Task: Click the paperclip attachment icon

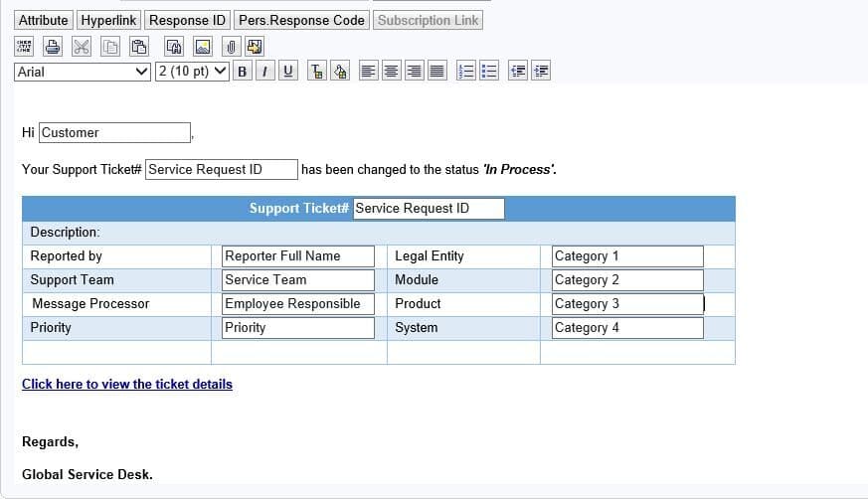Action: pyautogui.click(x=230, y=46)
